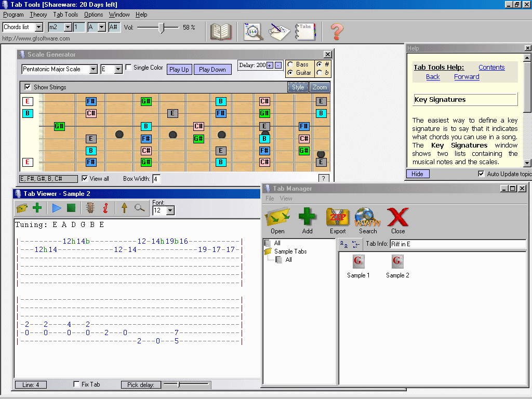
Task: Click the www Search icon in Tab Manager
Action: (x=367, y=217)
